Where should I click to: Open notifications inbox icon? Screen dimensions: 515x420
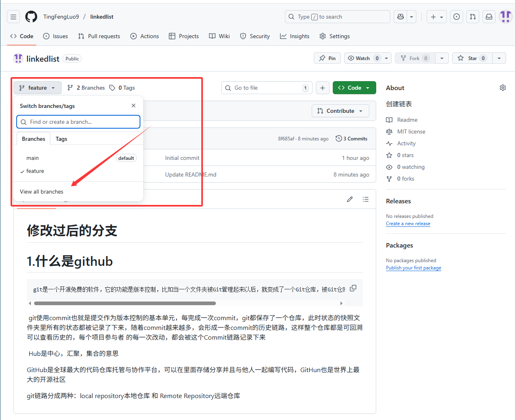pyautogui.click(x=489, y=17)
